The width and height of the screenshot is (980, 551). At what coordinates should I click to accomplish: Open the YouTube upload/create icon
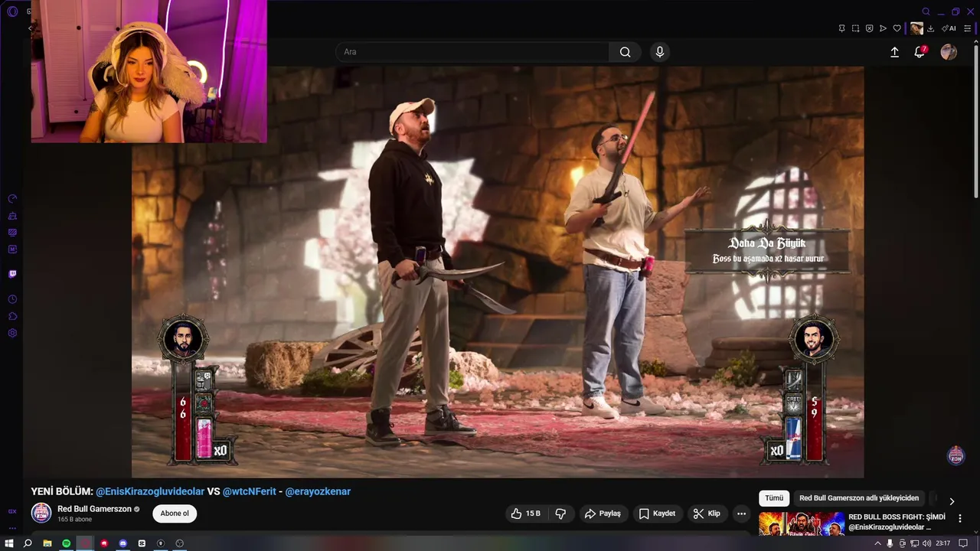click(x=894, y=52)
